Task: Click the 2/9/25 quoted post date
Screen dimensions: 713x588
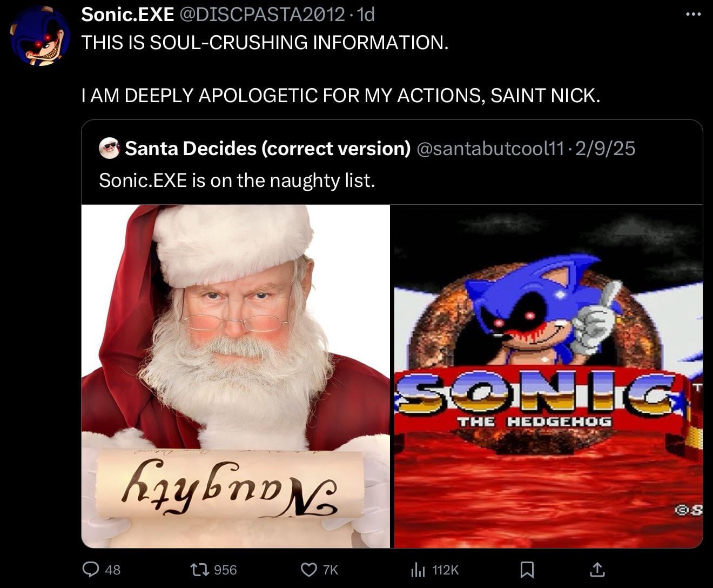Action: tap(606, 148)
